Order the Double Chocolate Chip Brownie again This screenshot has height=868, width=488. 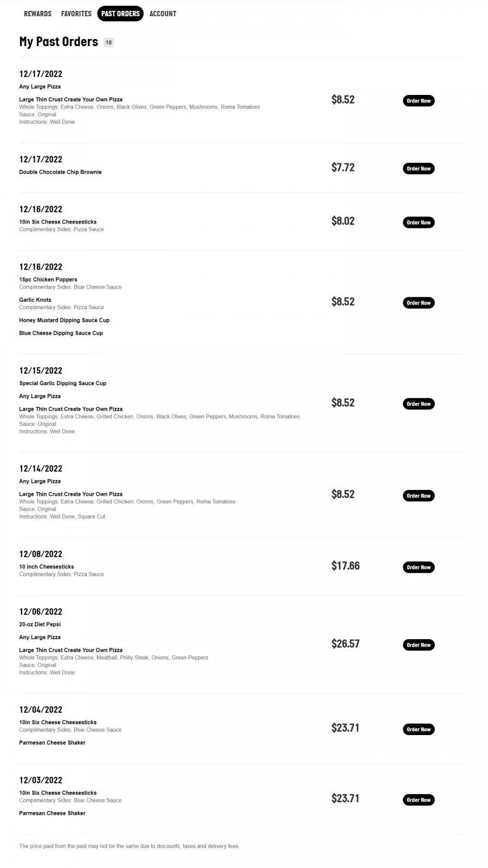(x=419, y=169)
